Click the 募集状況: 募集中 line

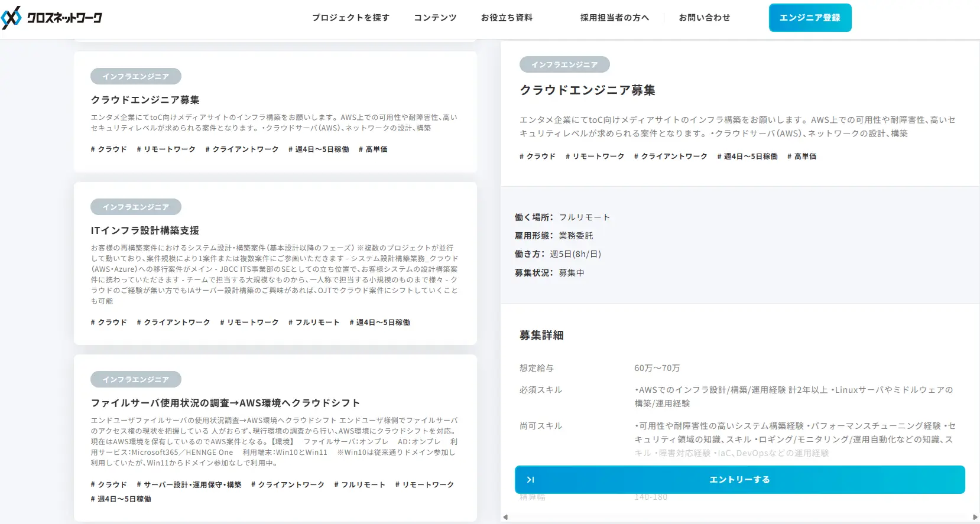coord(549,273)
